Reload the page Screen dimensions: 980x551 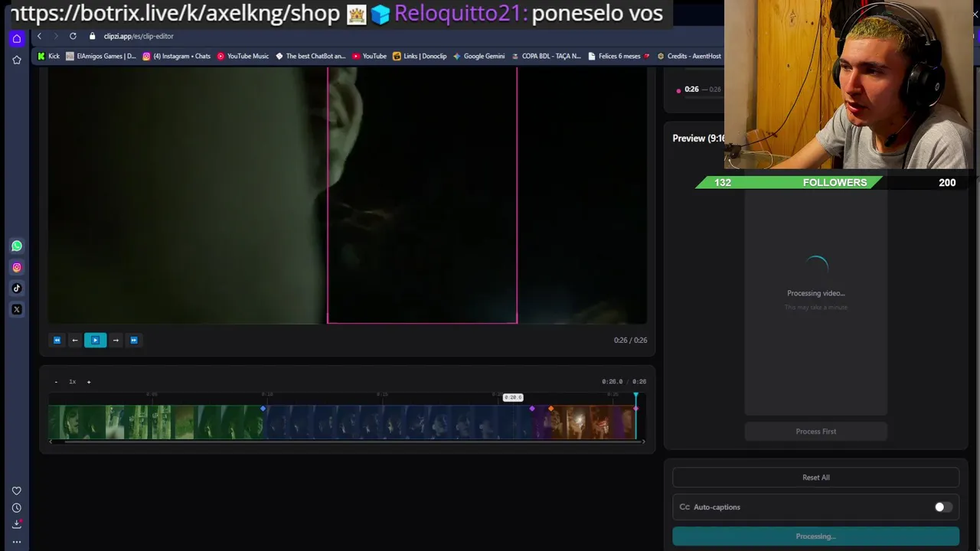(x=73, y=36)
